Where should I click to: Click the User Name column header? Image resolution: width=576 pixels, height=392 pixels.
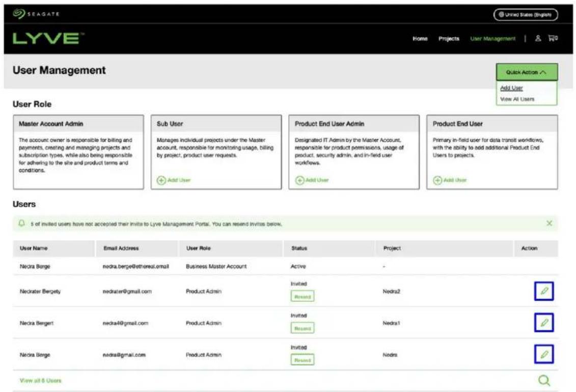click(53, 248)
